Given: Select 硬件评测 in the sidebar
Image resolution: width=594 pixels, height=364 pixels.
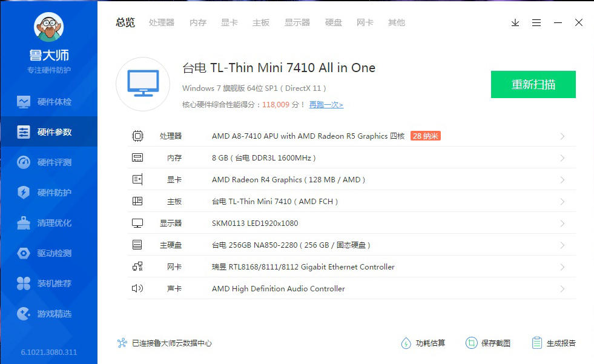Looking at the screenshot, I should tap(48, 162).
